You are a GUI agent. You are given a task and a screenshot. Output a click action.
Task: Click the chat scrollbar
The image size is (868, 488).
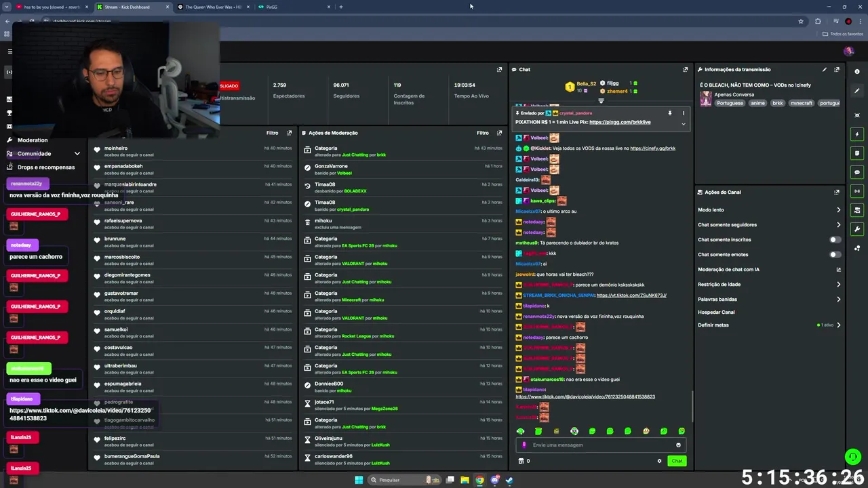coord(692,407)
